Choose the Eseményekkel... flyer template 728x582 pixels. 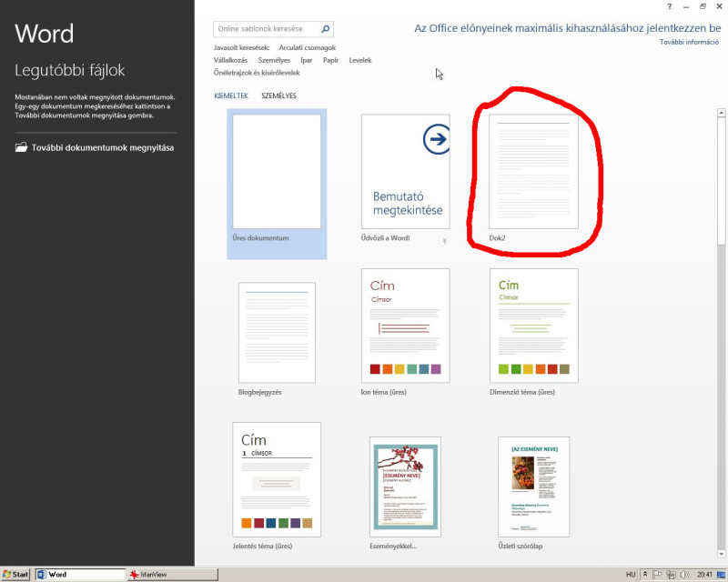(x=405, y=493)
